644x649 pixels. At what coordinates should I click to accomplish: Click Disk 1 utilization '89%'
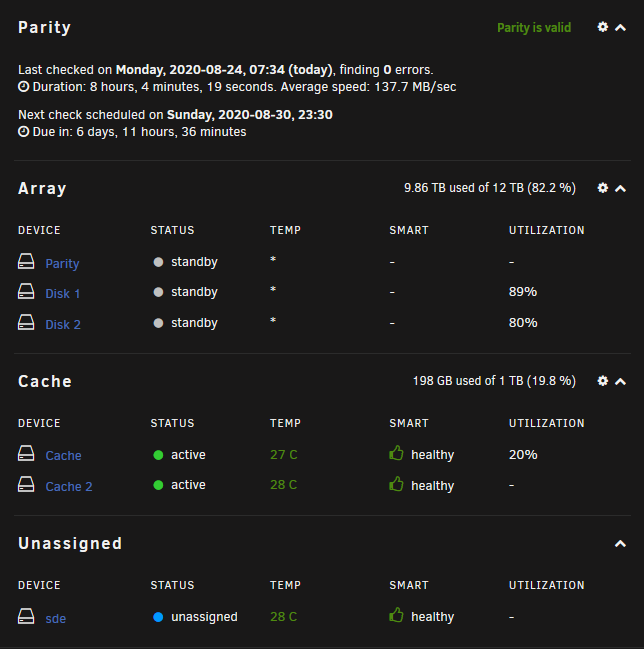click(x=523, y=292)
